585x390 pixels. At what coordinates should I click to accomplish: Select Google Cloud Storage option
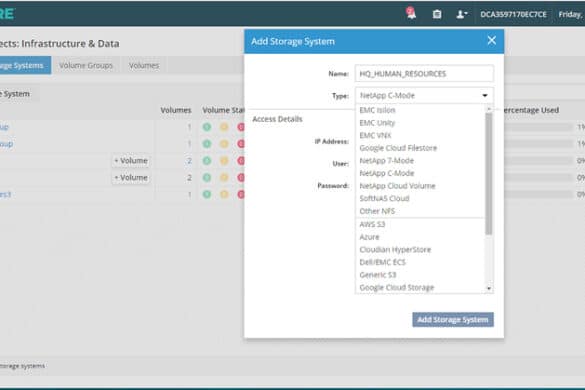[397, 288]
